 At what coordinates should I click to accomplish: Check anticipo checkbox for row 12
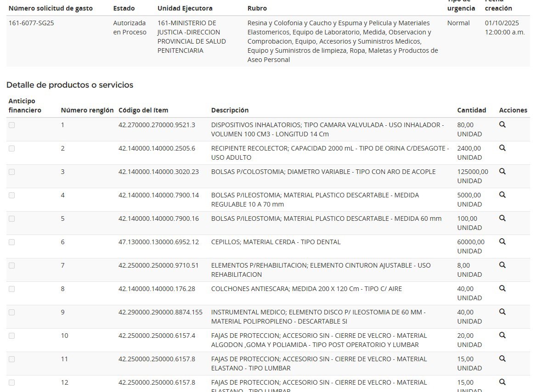pos(11,383)
